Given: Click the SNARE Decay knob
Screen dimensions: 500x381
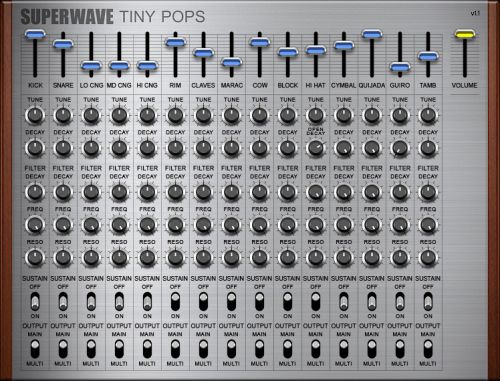Looking at the screenshot, I should (63, 148).
